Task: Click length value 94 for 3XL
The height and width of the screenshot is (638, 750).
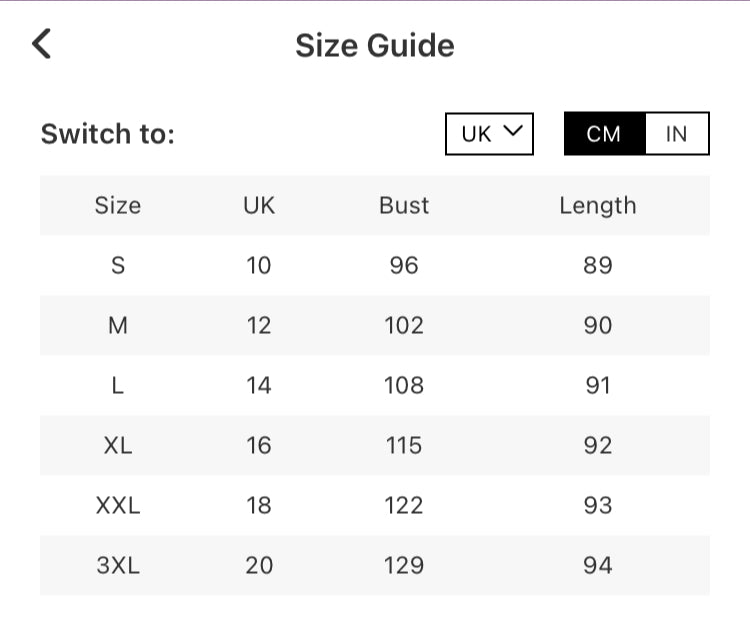Action: tap(597, 566)
